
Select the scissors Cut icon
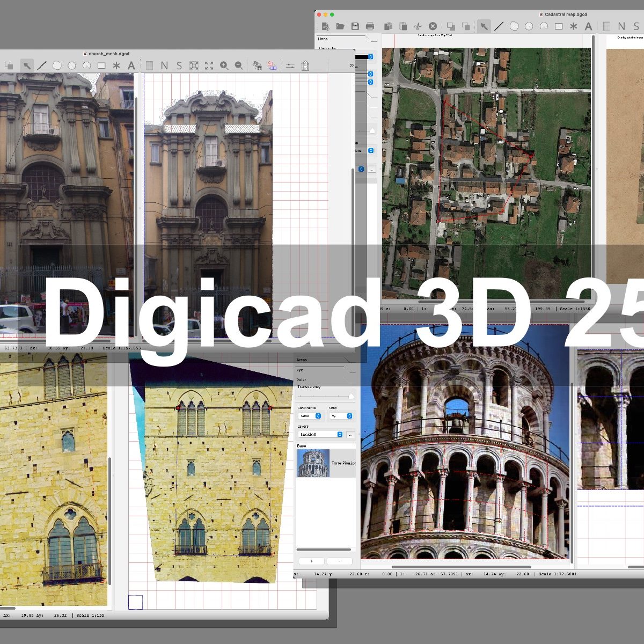click(418, 26)
